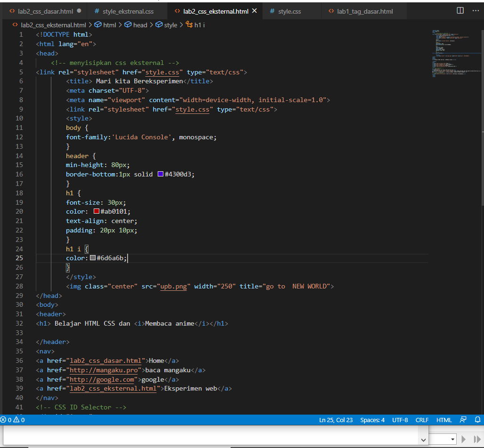Screen dimensions: 484x448
Task: Open the language mode HTML indicator
Action: pyautogui.click(x=444, y=420)
